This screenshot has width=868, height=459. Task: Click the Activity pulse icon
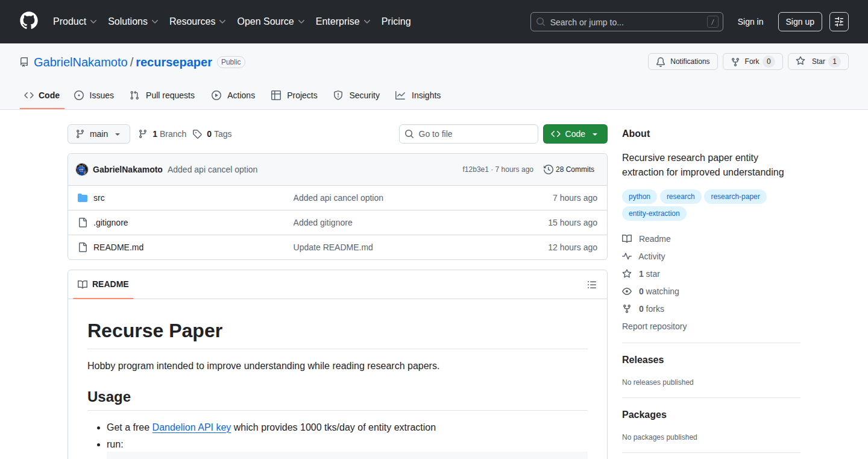coord(627,256)
